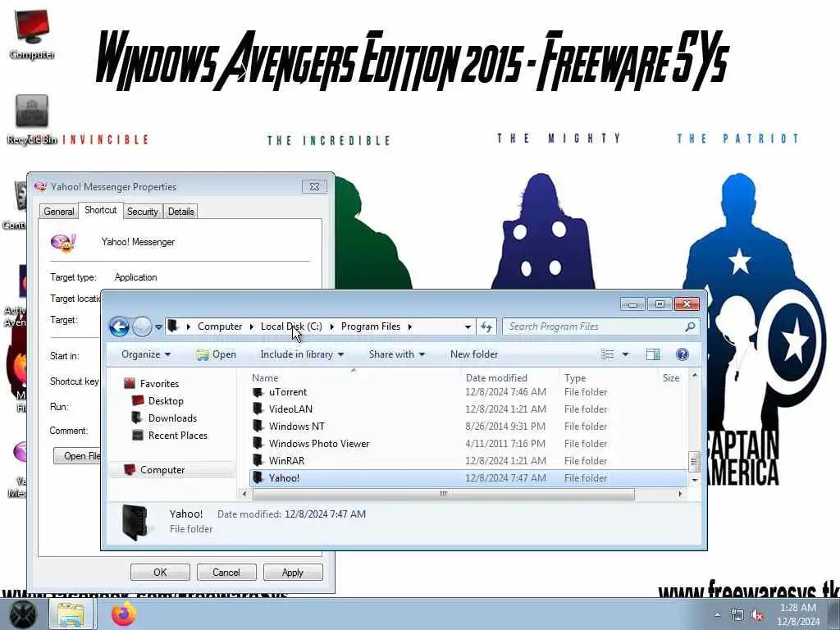Switch to Shortcut tab in Properties
Image resolution: width=840 pixels, height=630 pixels.
(x=101, y=210)
